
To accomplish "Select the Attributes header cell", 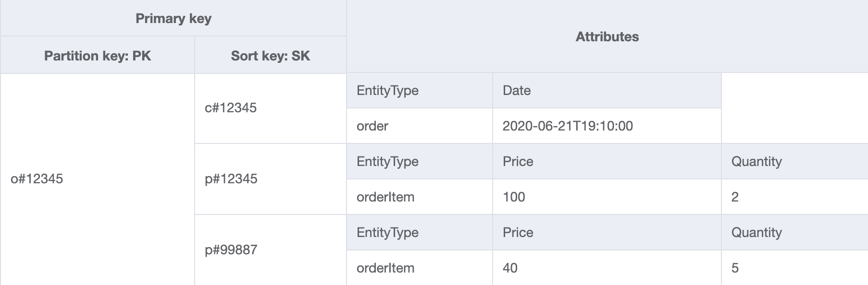I will click(x=607, y=36).
